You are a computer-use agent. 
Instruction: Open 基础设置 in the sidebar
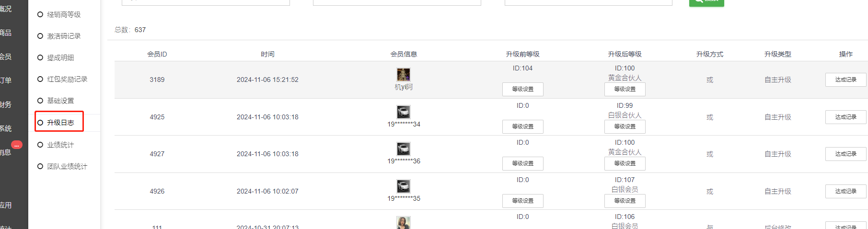[x=60, y=101]
